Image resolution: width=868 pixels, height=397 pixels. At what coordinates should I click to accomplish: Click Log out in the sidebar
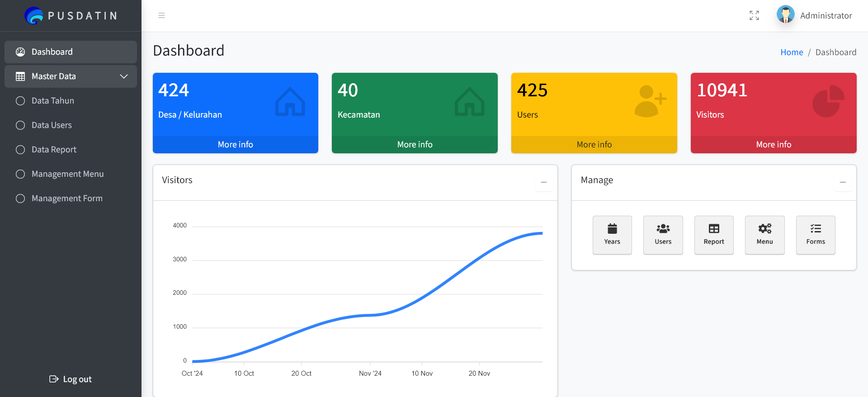click(x=71, y=379)
